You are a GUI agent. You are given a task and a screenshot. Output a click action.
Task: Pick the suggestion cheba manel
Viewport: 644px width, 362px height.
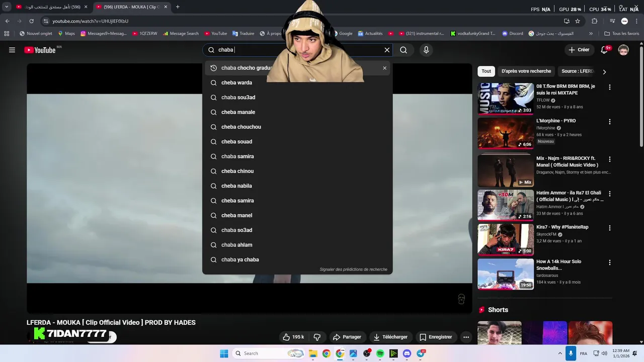pyautogui.click(x=297, y=215)
